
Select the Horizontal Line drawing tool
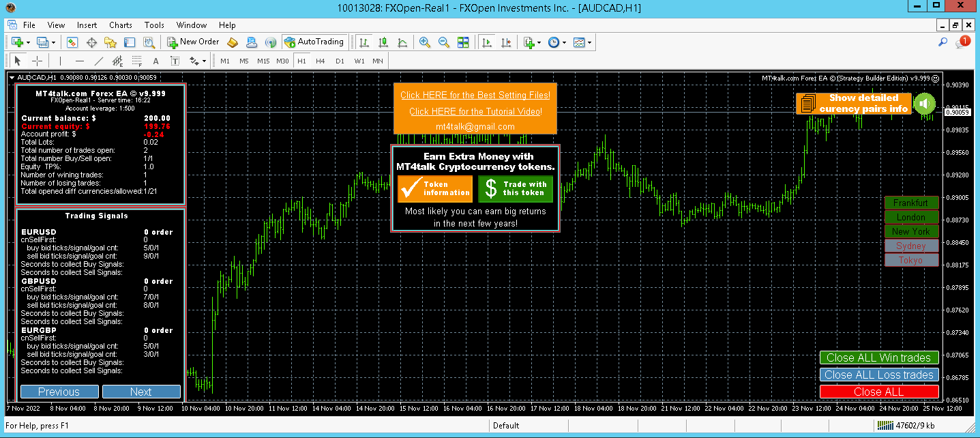click(x=79, y=61)
